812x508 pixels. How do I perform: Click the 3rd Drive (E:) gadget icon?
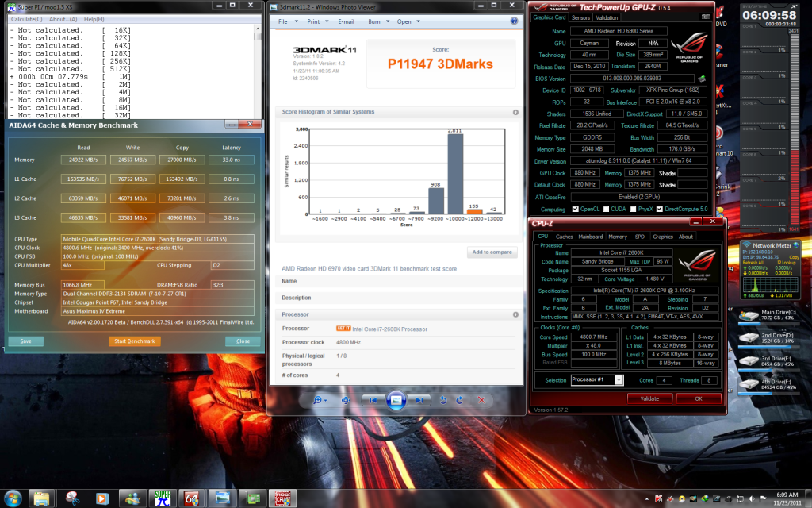748,361
